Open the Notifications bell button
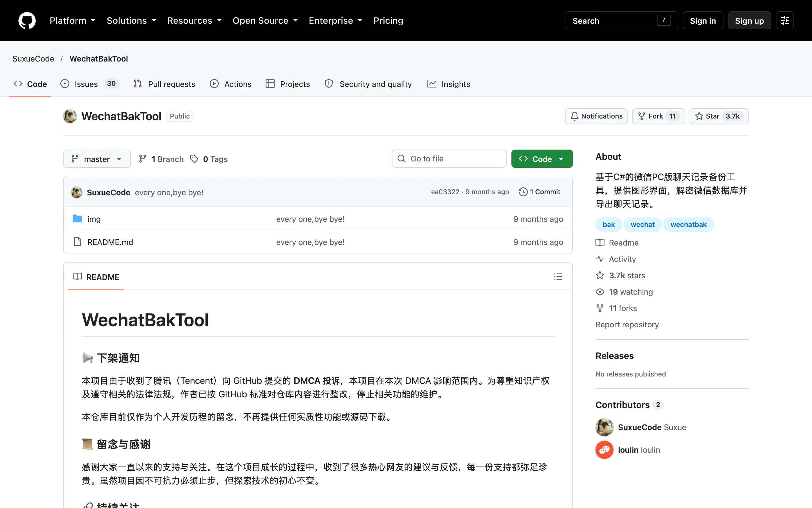The width and height of the screenshot is (812, 508). [596, 116]
